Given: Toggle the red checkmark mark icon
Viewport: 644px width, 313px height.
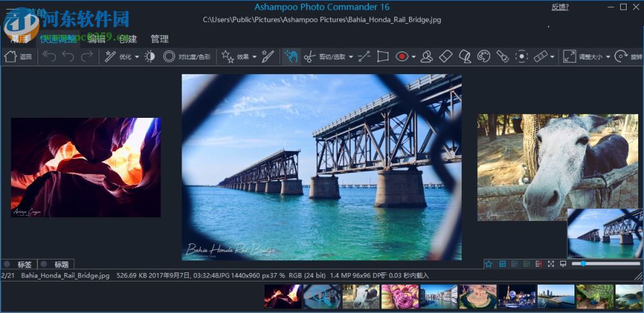Looking at the screenshot, I should [539, 263].
